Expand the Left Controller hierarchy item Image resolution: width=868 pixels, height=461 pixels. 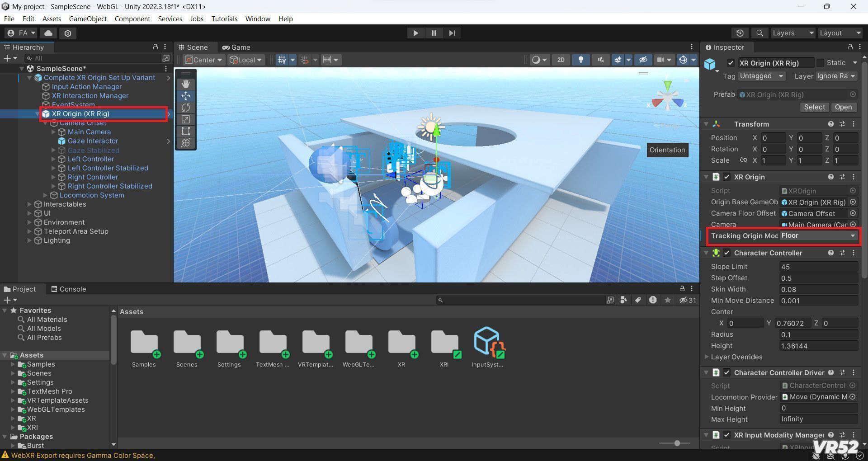coord(53,159)
